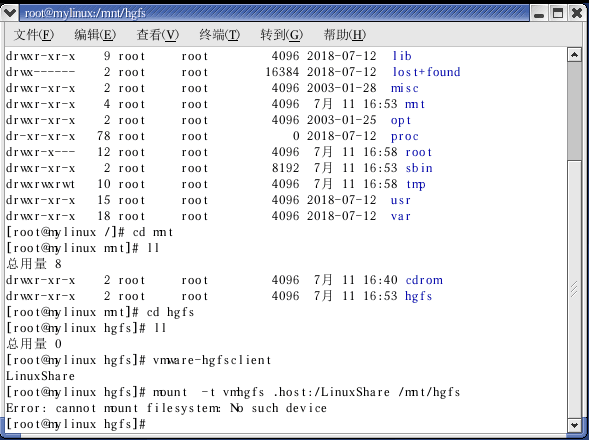This screenshot has height=440, width=589.
Task: Click the LinuxShare output line
Action: (x=41, y=376)
